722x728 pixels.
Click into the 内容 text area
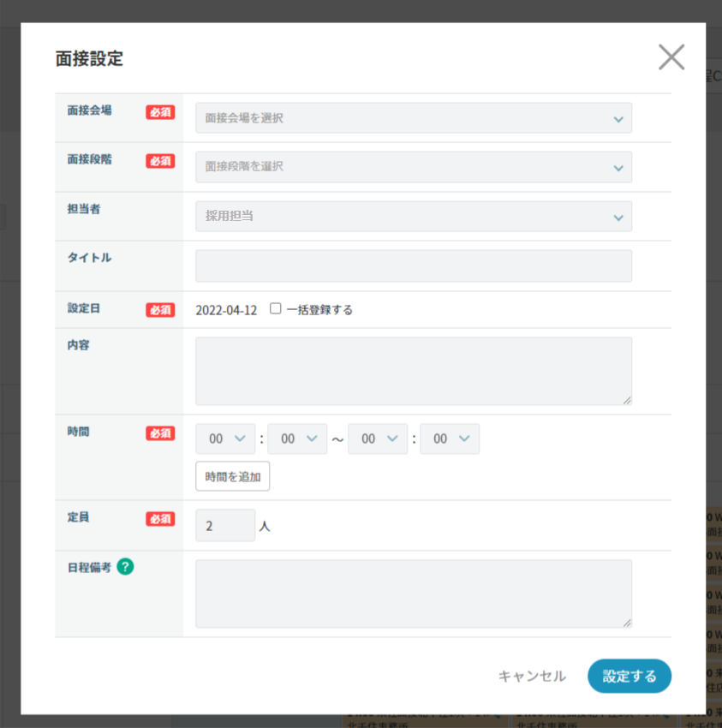pyautogui.click(x=414, y=371)
